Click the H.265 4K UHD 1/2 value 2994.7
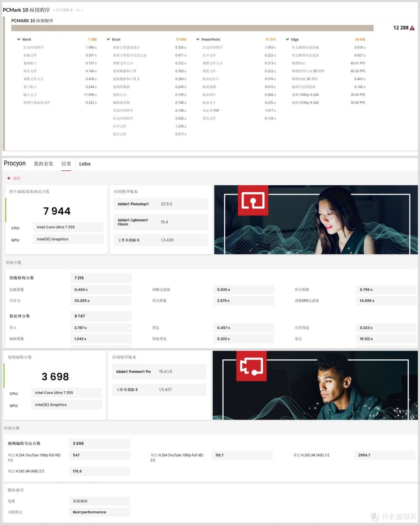This screenshot has height=525, width=420. pos(385,455)
